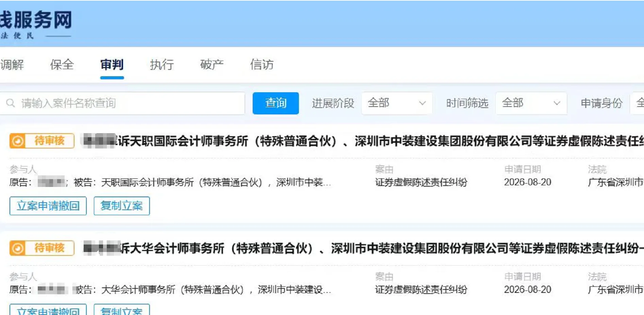644x315 pixels.
Task: Select the 审判 tab
Action: click(112, 64)
